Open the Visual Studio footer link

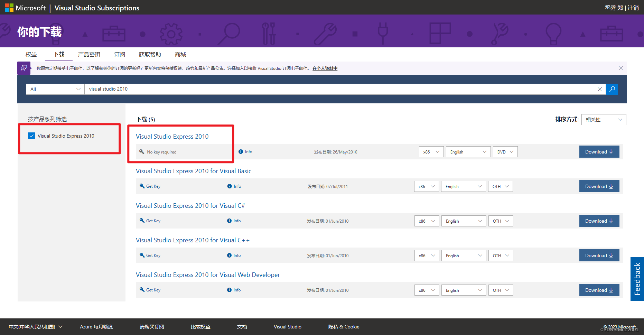[x=288, y=327]
